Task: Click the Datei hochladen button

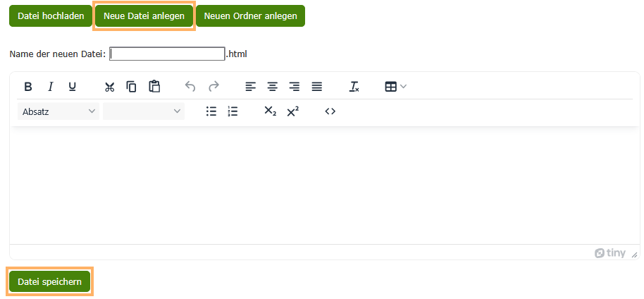Action: point(51,16)
